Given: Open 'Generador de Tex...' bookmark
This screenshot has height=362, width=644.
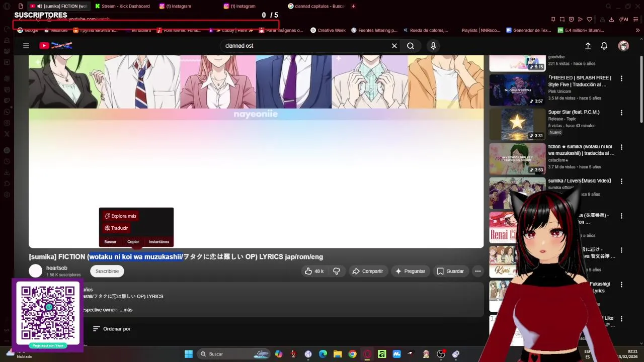Looking at the screenshot, I should click(529, 30).
